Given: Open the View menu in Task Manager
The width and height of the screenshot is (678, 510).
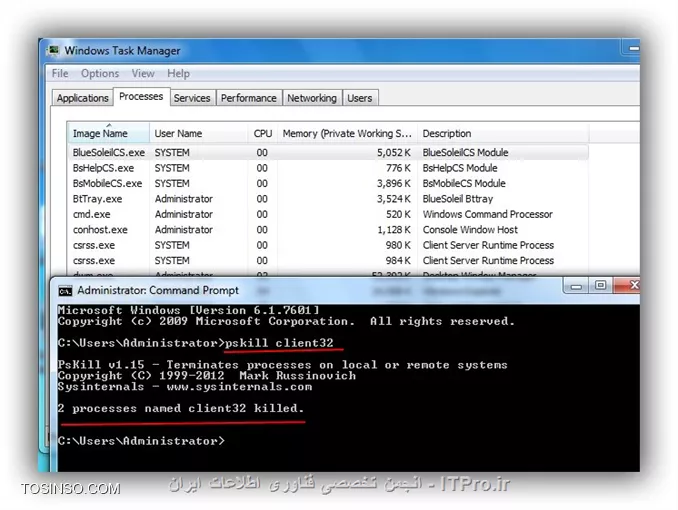Looking at the screenshot, I should click(143, 74).
